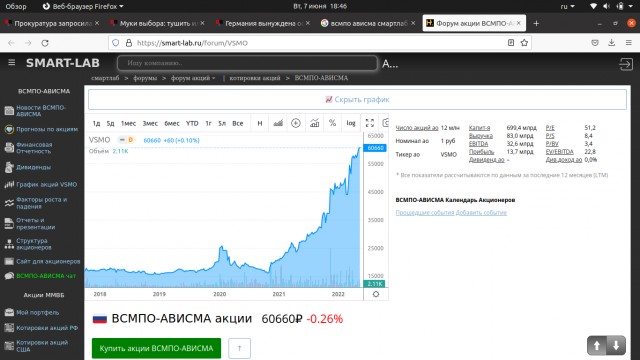Open the SMART-LAB hamburger menu
Viewport: 640px width, 360px height.
tap(11, 62)
